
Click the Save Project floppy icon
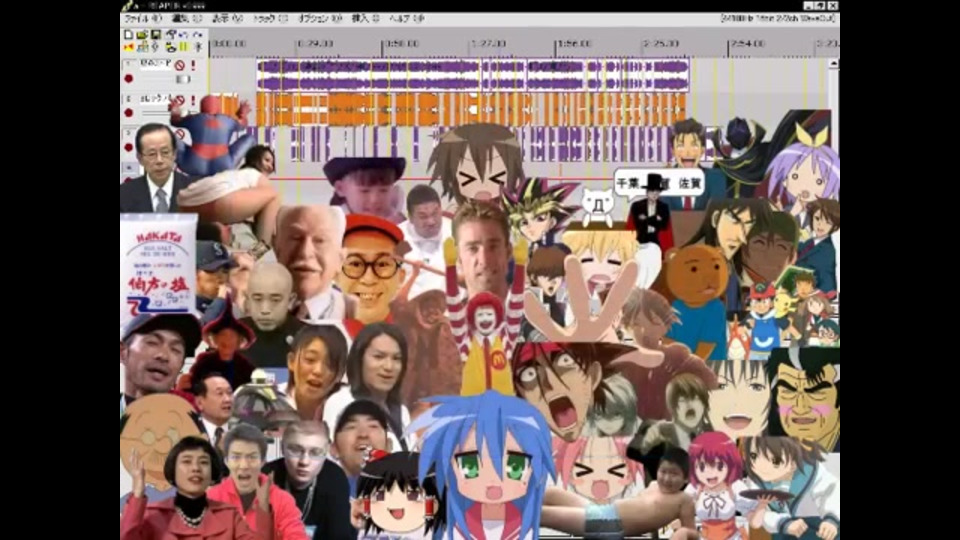(x=156, y=35)
